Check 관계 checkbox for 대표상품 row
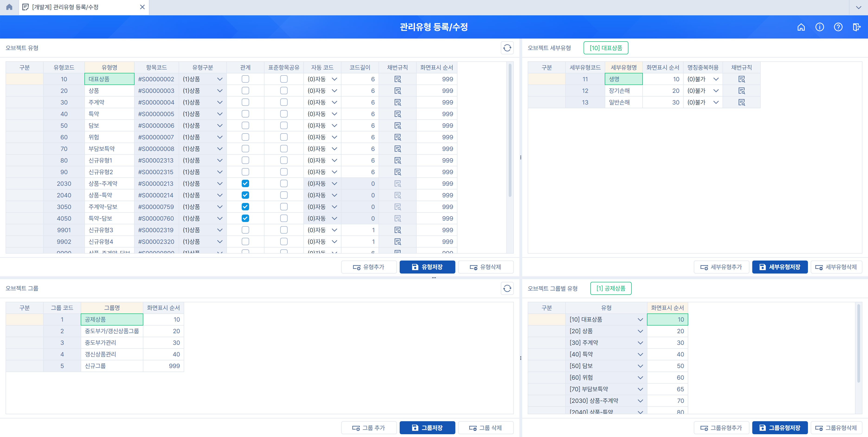868x437 pixels. [x=245, y=79]
